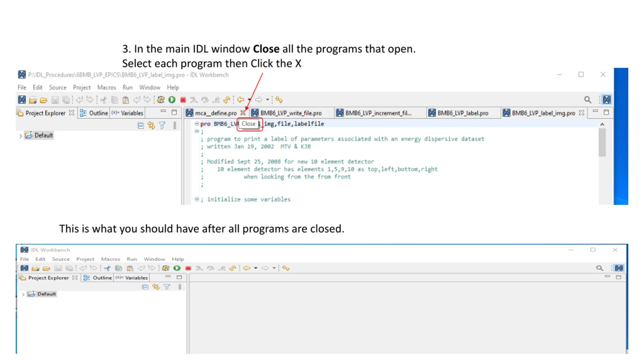Click Back arrow in window with .pro tabs

click(x=241, y=100)
